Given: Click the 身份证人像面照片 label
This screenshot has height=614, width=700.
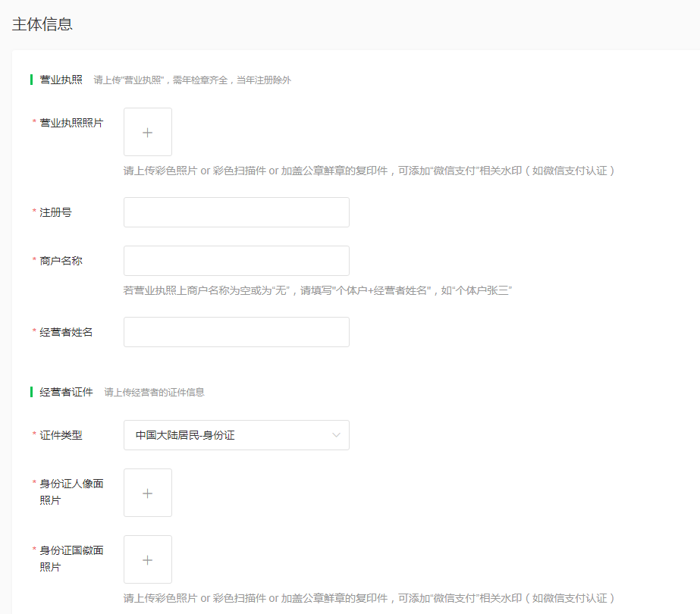Looking at the screenshot, I should [x=71, y=492].
